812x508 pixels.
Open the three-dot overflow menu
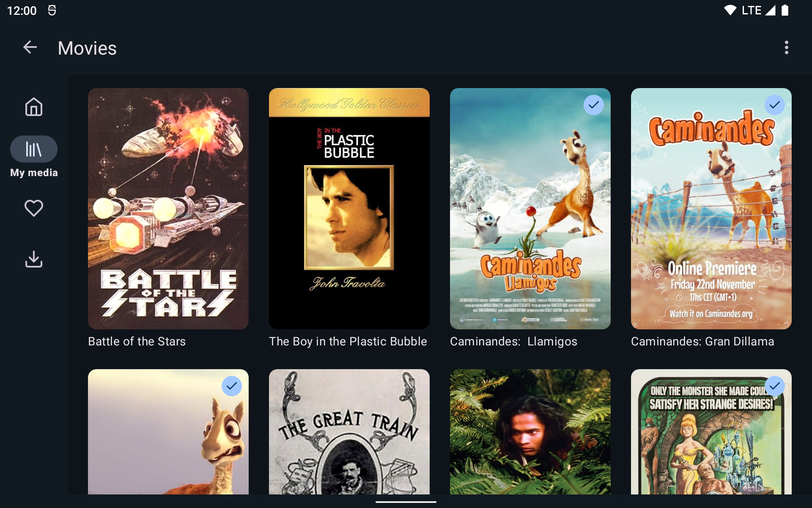click(x=786, y=47)
